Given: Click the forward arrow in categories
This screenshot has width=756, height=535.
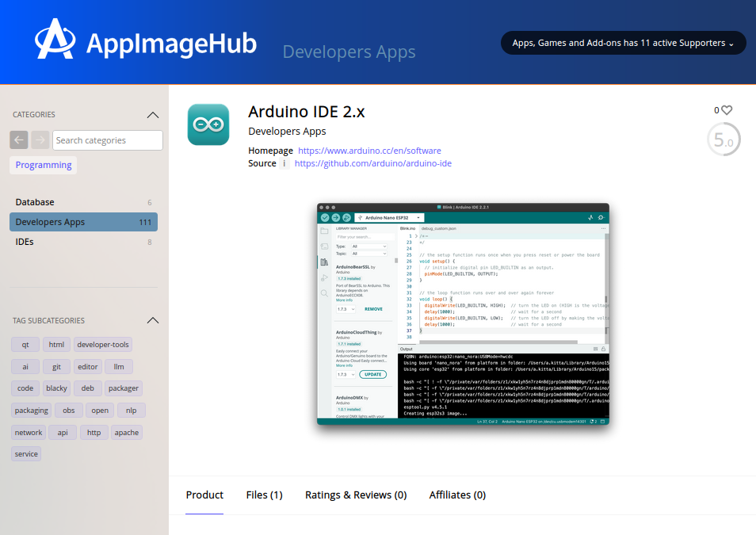Looking at the screenshot, I should point(40,140).
